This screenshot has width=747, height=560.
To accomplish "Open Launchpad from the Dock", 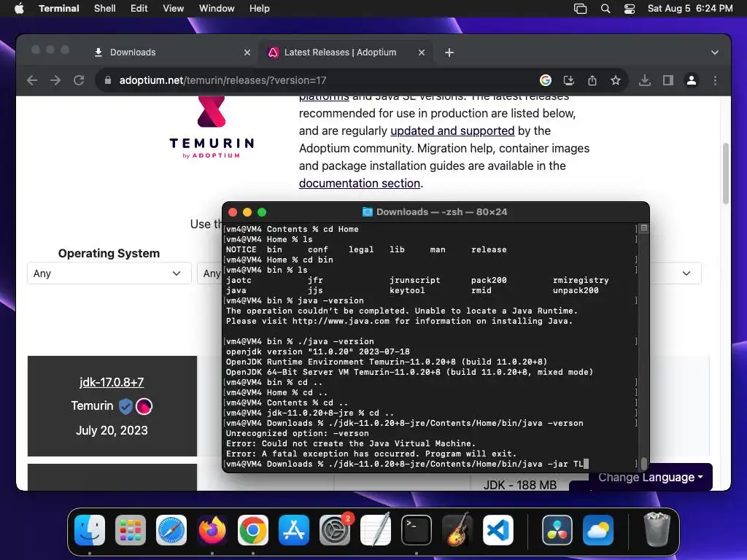I will (131, 530).
